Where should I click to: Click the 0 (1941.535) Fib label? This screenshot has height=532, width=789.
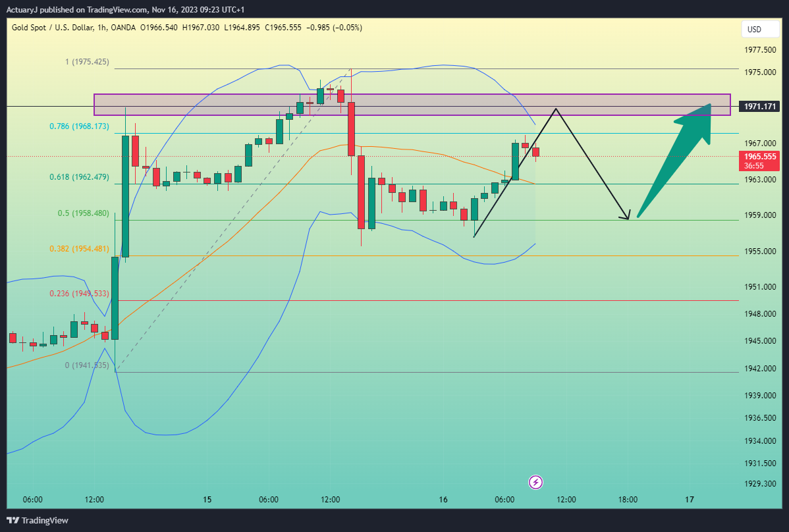tap(87, 365)
